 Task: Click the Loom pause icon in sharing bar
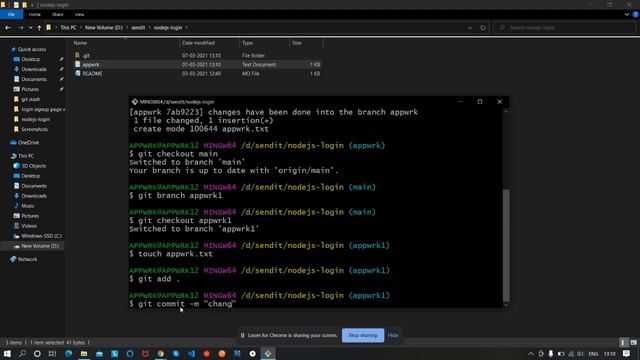242,335
